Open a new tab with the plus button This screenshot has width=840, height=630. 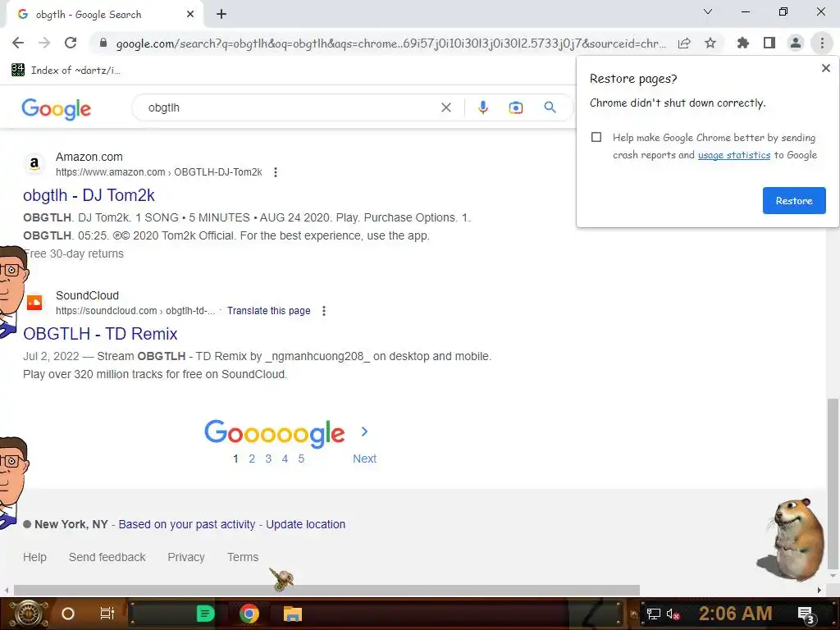click(x=221, y=15)
